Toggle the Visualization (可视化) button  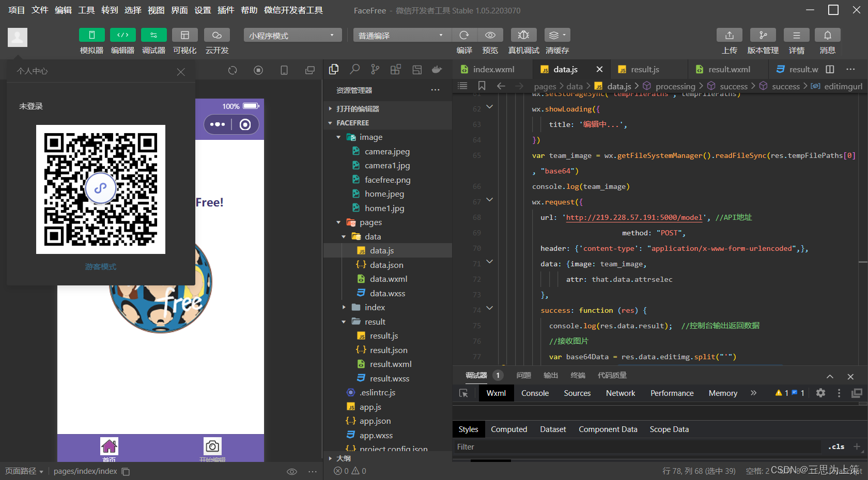click(185, 35)
